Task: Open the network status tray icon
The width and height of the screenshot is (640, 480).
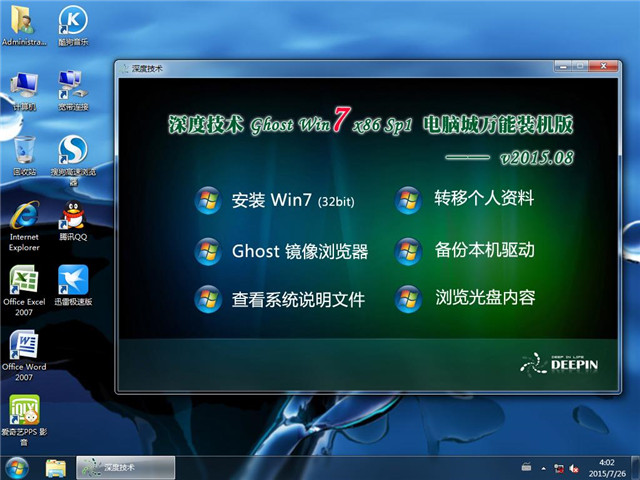Action: (x=558, y=469)
